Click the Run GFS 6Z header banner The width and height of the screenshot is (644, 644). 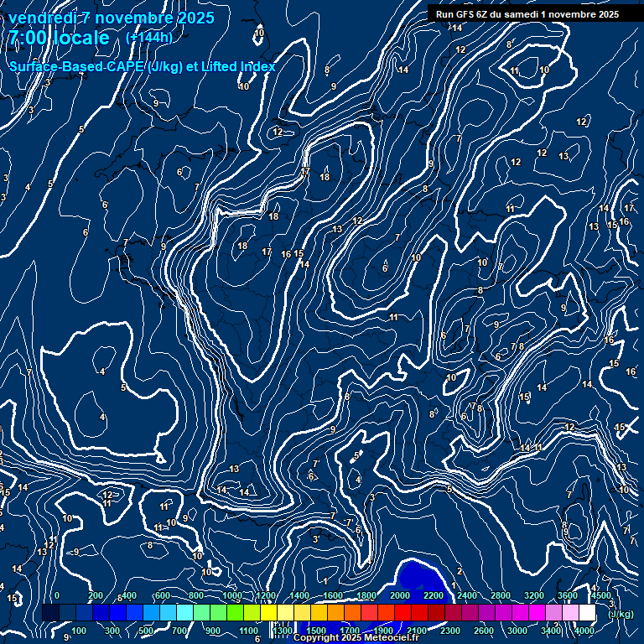pyautogui.click(x=527, y=13)
